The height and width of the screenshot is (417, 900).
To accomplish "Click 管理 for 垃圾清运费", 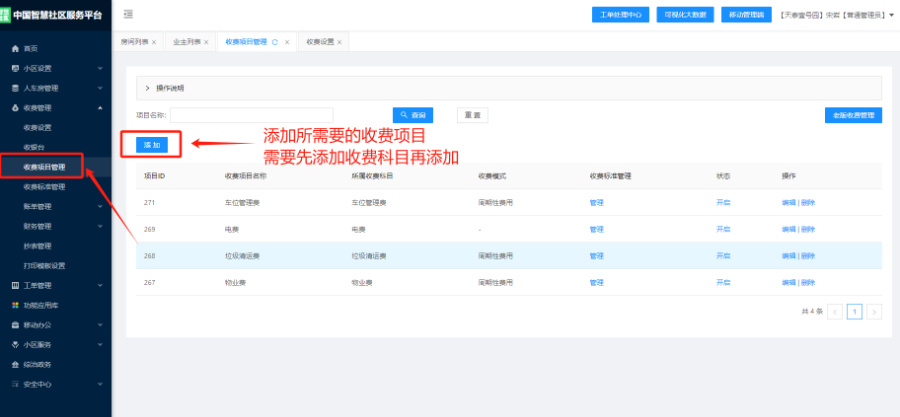I will click(x=596, y=256).
